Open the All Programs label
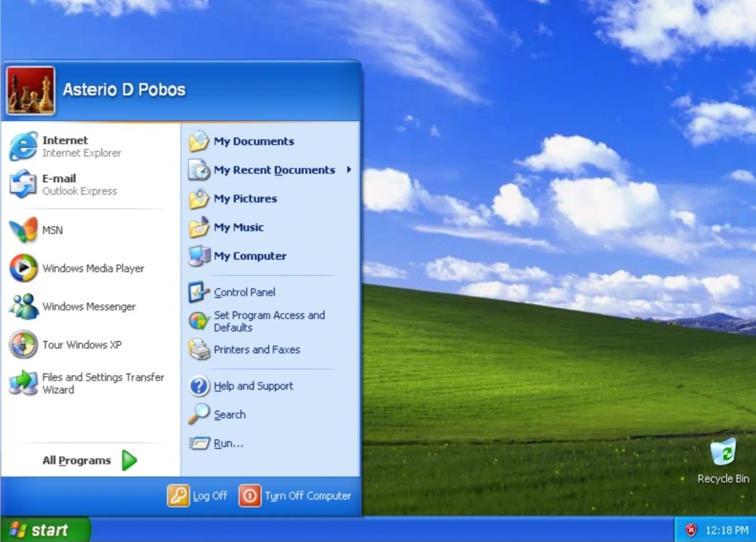The width and height of the screenshot is (756, 542). click(x=77, y=460)
